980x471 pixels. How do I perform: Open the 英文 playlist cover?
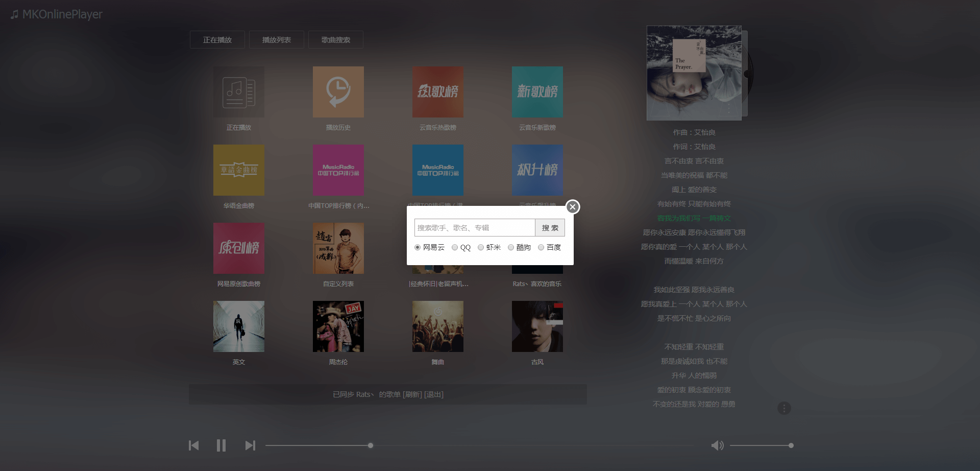[x=239, y=326]
